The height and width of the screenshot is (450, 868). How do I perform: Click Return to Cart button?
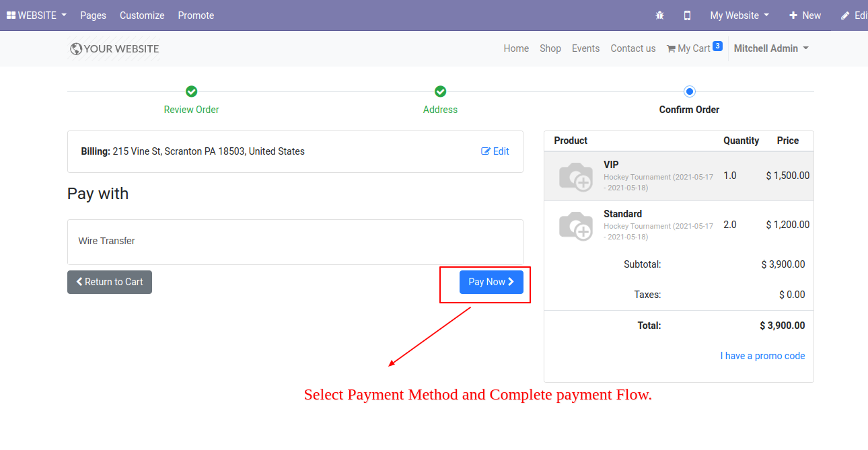(110, 282)
